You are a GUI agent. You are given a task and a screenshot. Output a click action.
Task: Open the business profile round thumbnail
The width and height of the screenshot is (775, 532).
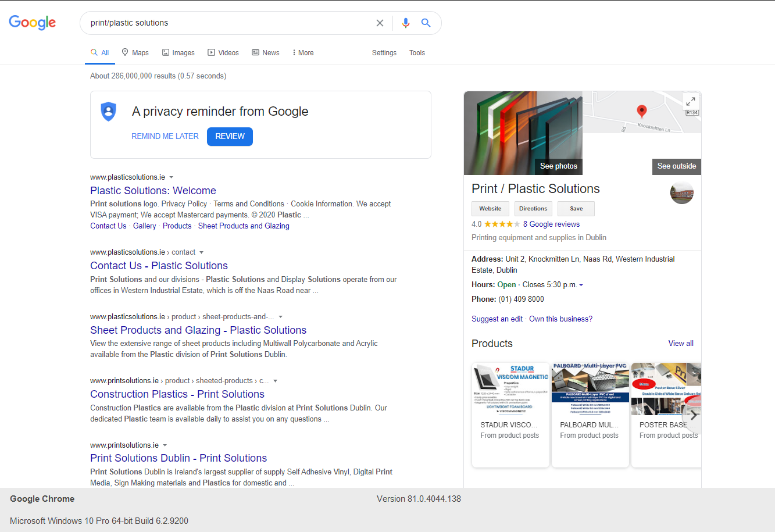coord(682,192)
